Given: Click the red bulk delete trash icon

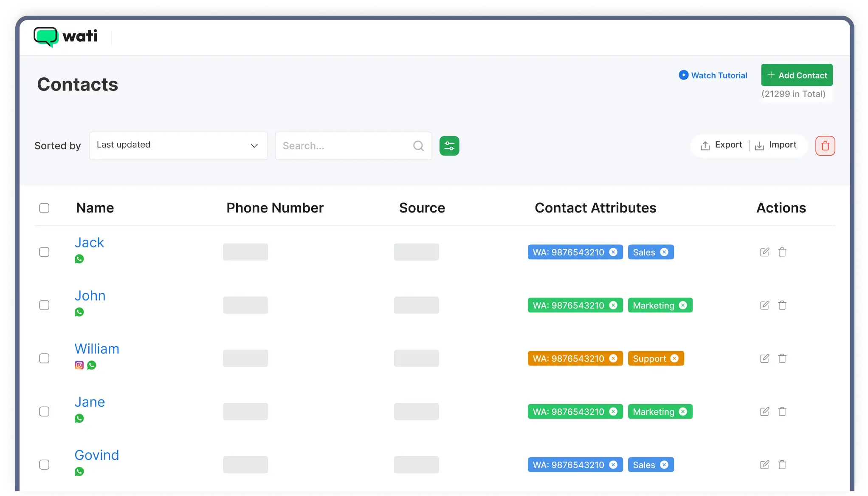Looking at the screenshot, I should click(x=825, y=146).
